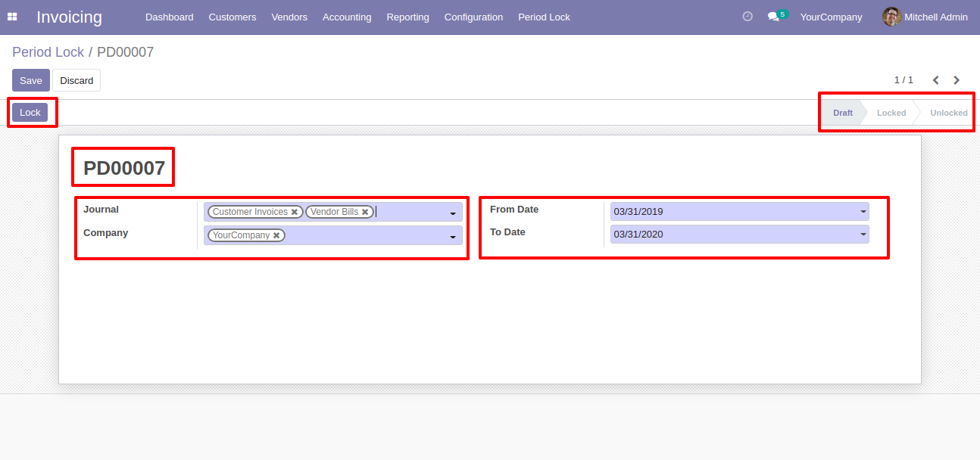
Task: Open the Accounting menu
Action: coord(347,17)
